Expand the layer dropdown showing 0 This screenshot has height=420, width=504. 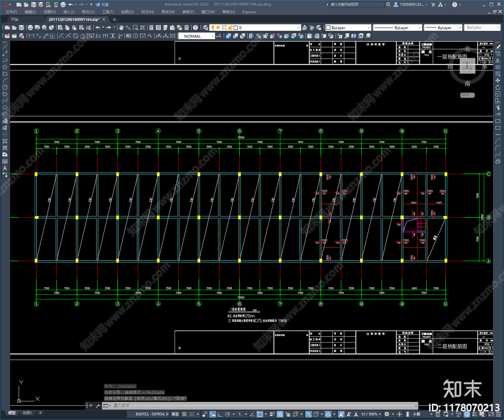click(x=256, y=28)
